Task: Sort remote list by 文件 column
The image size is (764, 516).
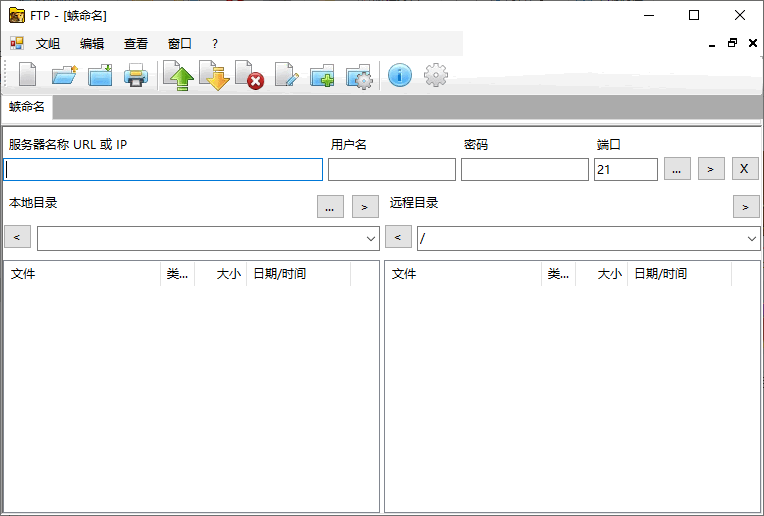Action: [x=463, y=274]
